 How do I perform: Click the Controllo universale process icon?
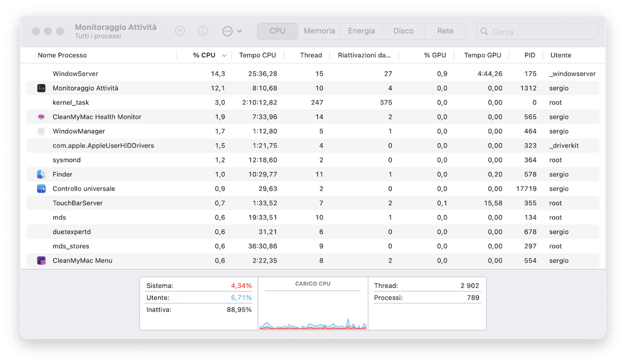[x=41, y=189]
